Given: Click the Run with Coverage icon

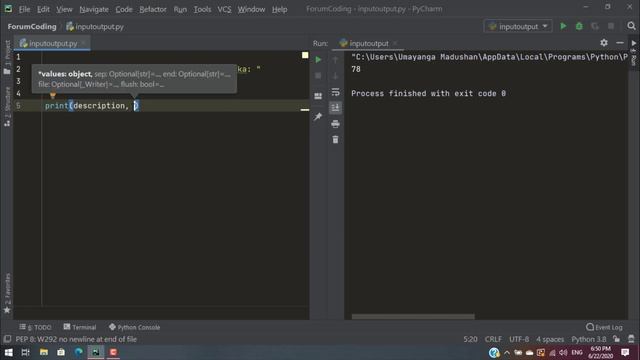Looking at the screenshot, I should (595, 26).
